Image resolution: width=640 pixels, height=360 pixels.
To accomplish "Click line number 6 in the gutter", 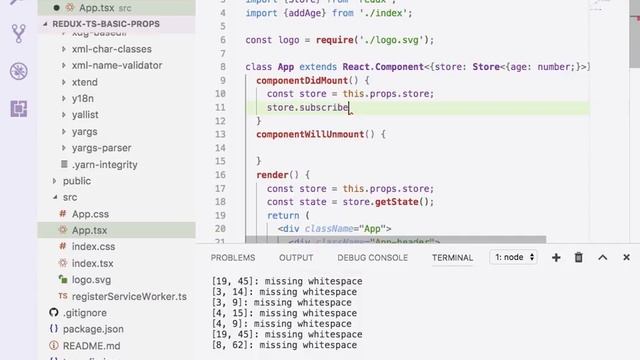I will pos(222,40).
